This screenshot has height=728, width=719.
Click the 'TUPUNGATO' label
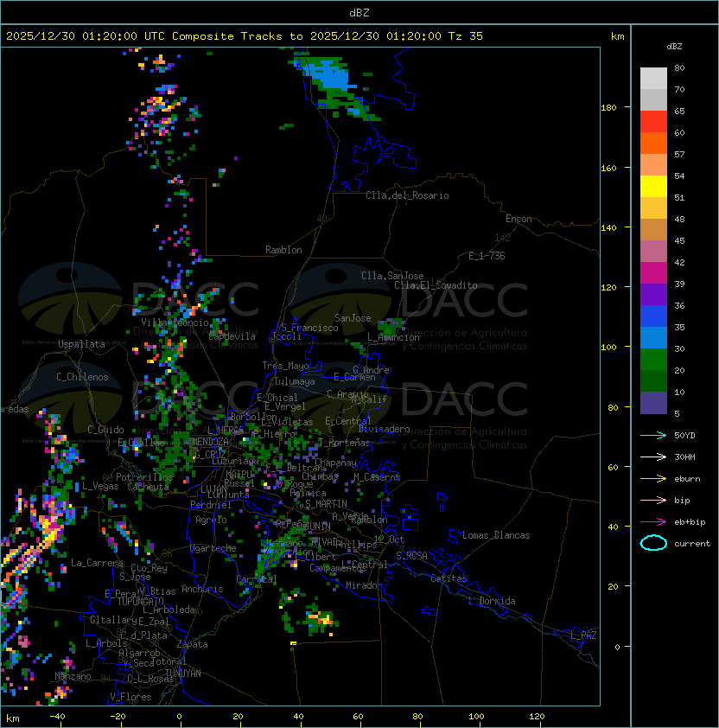point(140,602)
